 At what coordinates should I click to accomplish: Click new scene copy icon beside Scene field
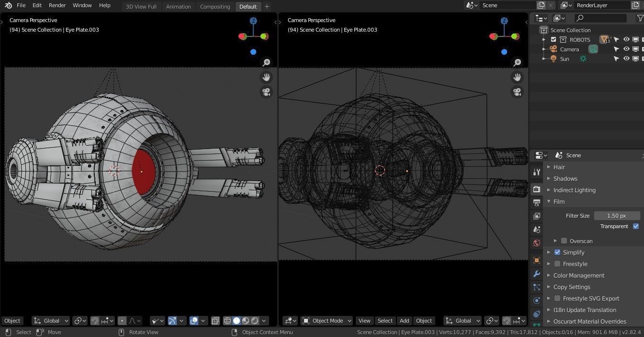[x=541, y=5]
